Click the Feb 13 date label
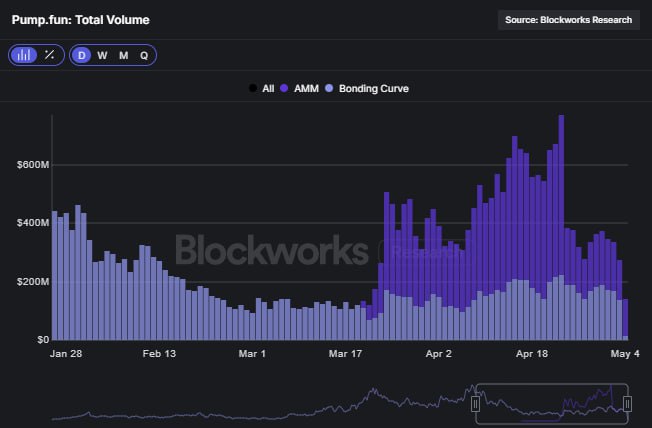Image resolution: width=652 pixels, height=428 pixels. [x=159, y=354]
